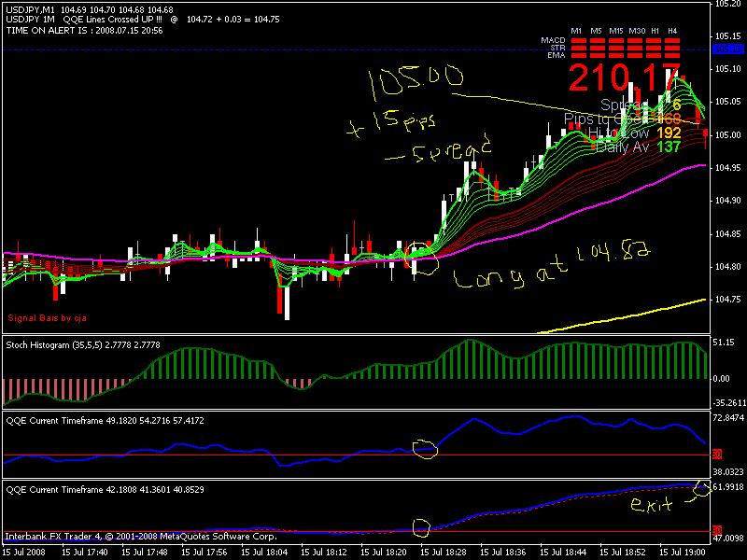
Task: Click the 104.95 level on the price scale
Action: pos(727,168)
